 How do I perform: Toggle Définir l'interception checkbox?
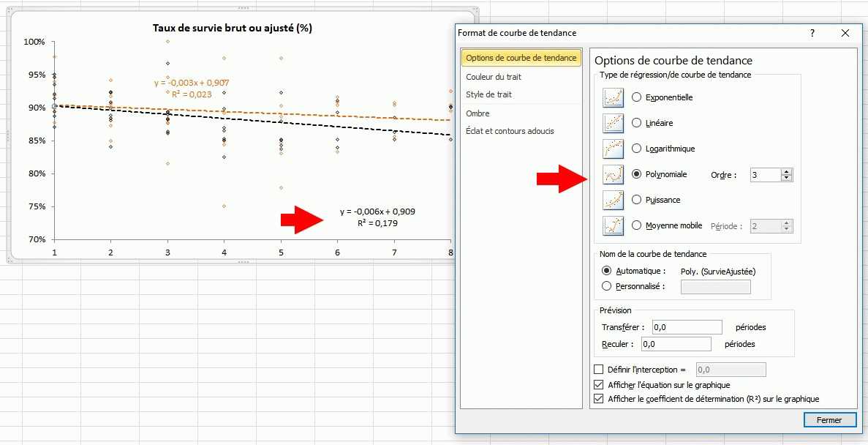click(598, 370)
